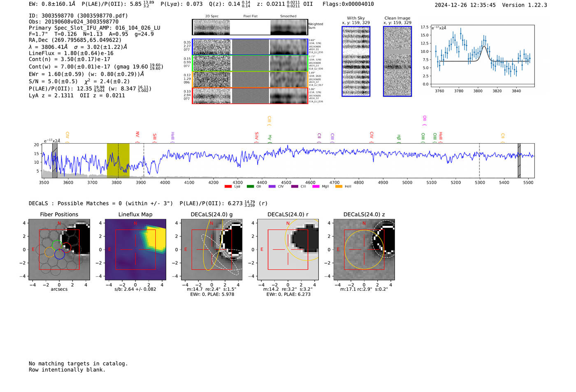
Task: Click the 'Pixel Flat' column heading
Action: (x=250, y=16)
